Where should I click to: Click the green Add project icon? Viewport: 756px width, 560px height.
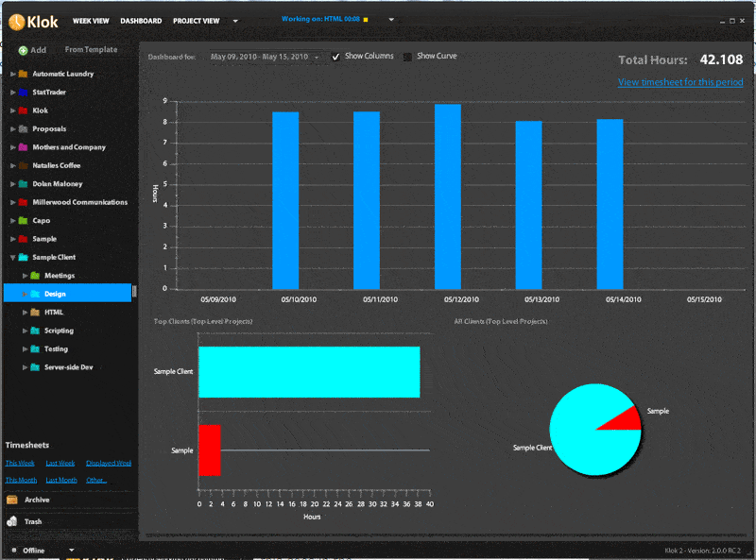(23, 50)
